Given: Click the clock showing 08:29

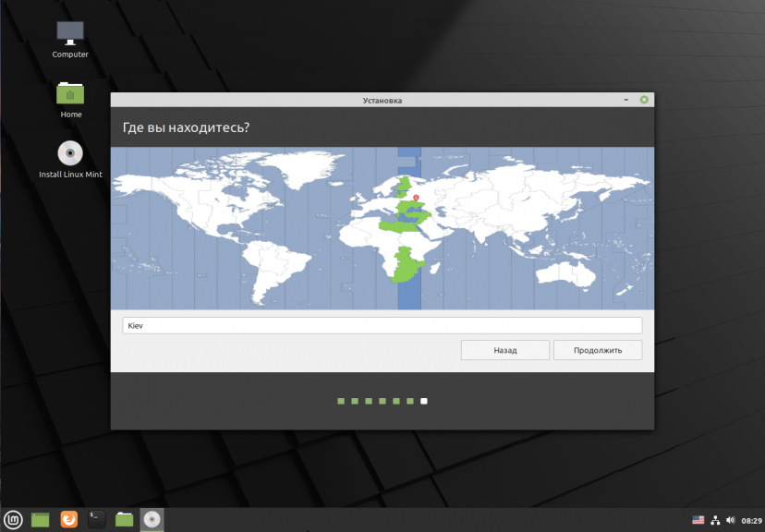Looking at the screenshot, I should (750, 521).
